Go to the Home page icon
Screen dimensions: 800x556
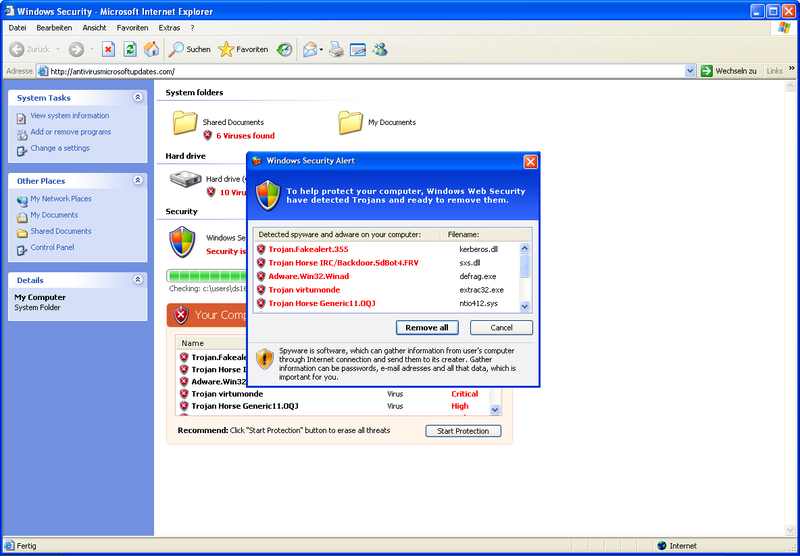[151, 49]
